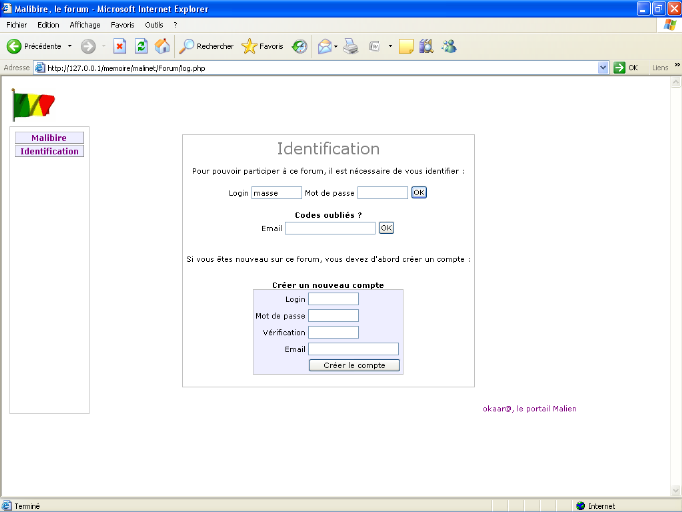Click the Windows logo throbber
The height and width of the screenshot is (512, 682).
(670, 25)
